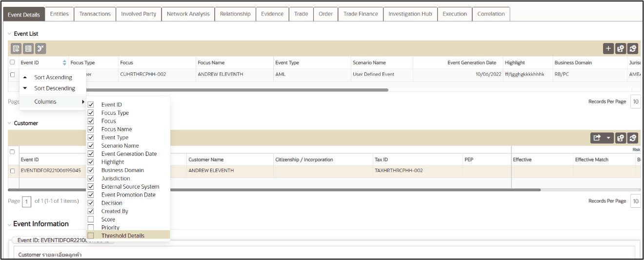Set Event List Records Per Page field
The height and width of the screenshot is (260, 644).
coord(636,102)
